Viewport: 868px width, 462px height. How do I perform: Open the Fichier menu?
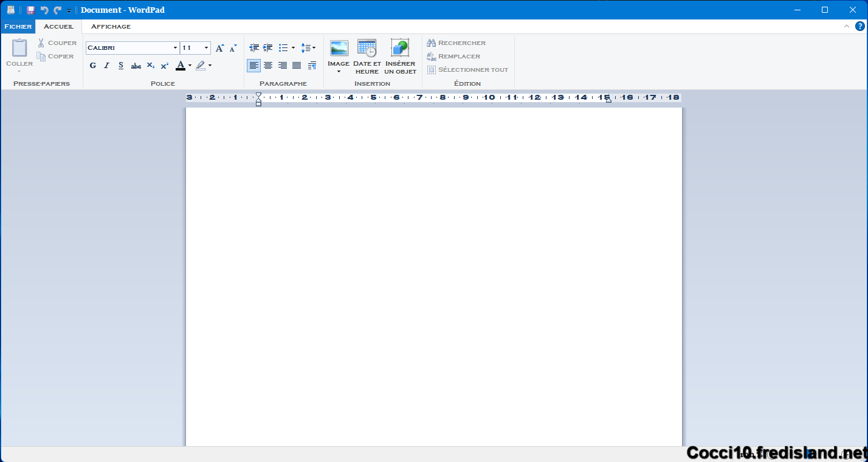click(x=18, y=27)
